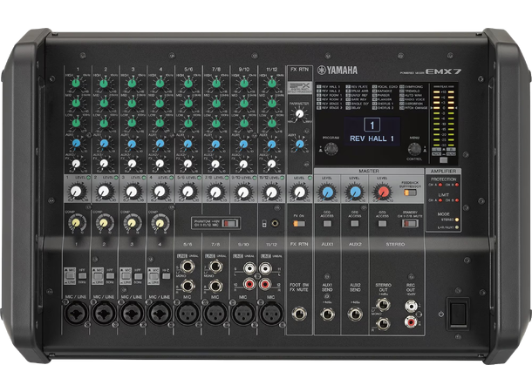Flip the channel 1 MIC/LINE selector switch
532x392 pixels.
click(70, 276)
